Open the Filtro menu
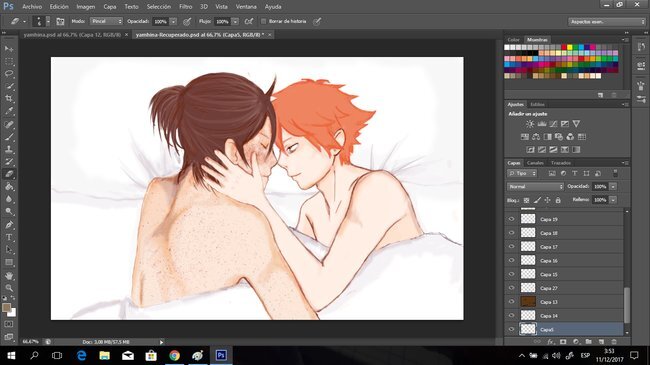The image size is (650, 365). (185, 7)
